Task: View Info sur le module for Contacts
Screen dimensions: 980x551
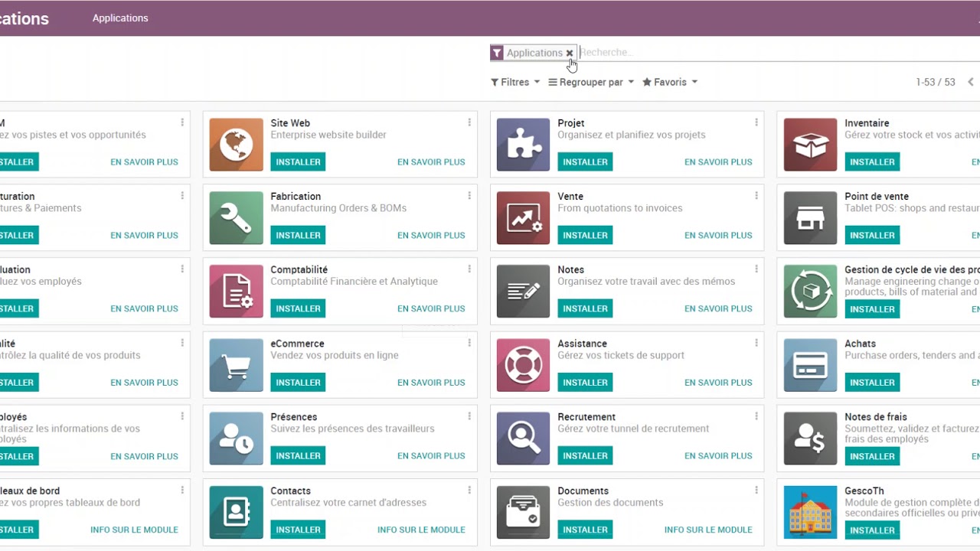Action: [421, 530]
